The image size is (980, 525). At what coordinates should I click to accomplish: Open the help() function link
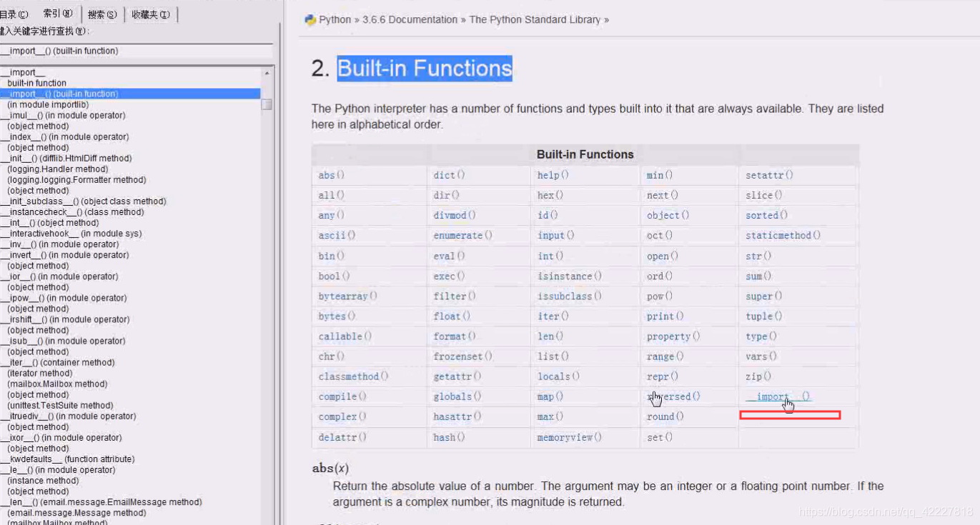pyautogui.click(x=553, y=175)
